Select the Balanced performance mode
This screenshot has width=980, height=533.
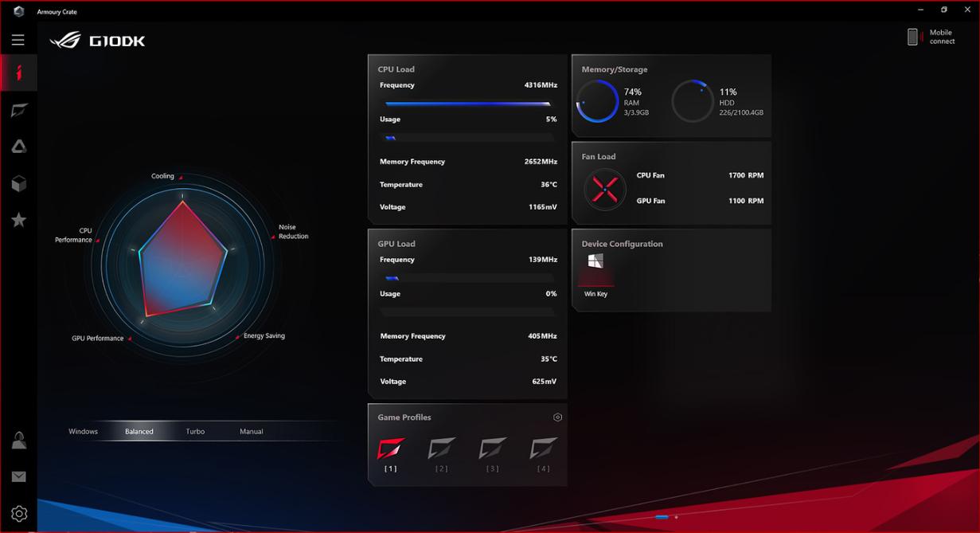tap(139, 431)
